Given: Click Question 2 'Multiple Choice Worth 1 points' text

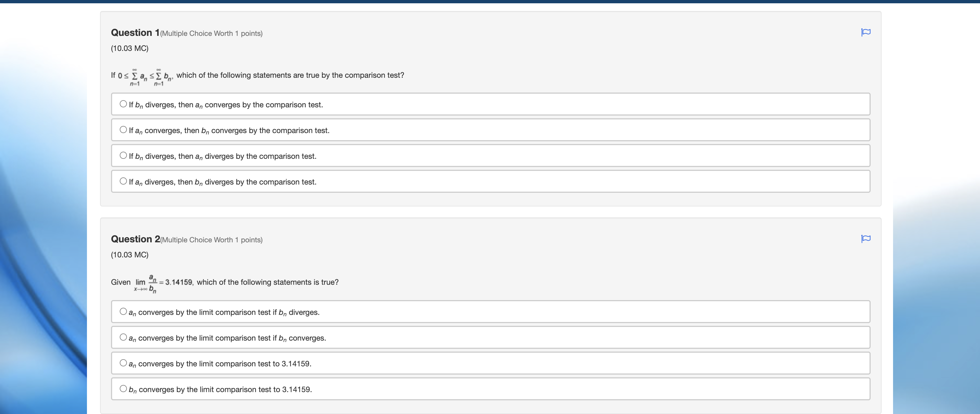Looking at the screenshot, I should click(212, 240).
